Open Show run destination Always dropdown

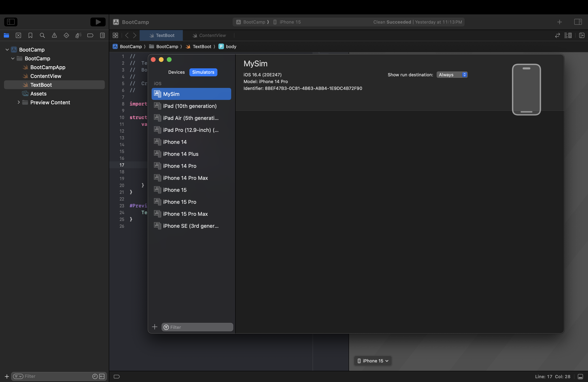[x=452, y=75]
